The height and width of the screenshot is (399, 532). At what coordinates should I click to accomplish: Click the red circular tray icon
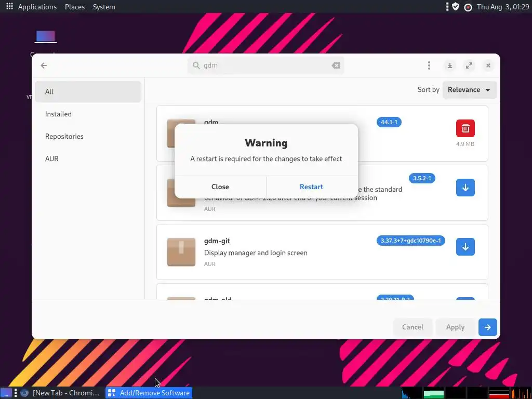point(468,7)
